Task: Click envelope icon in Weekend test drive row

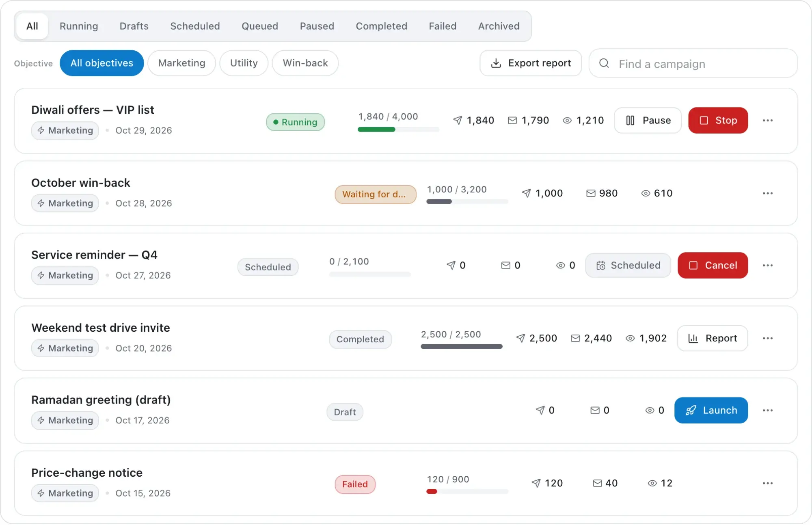Action: [575, 338]
